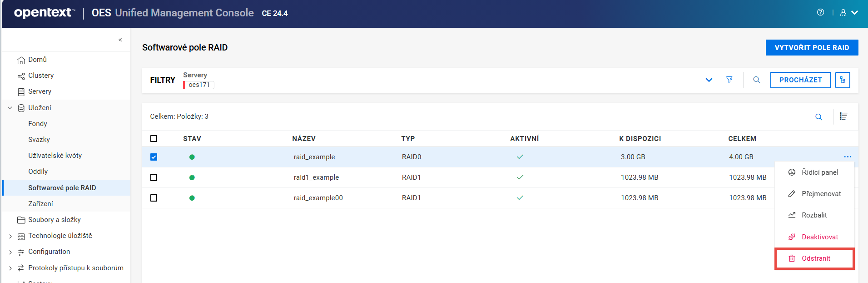Click the table search magnifier icon
The height and width of the screenshot is (283, 868).
coord(818,117)
